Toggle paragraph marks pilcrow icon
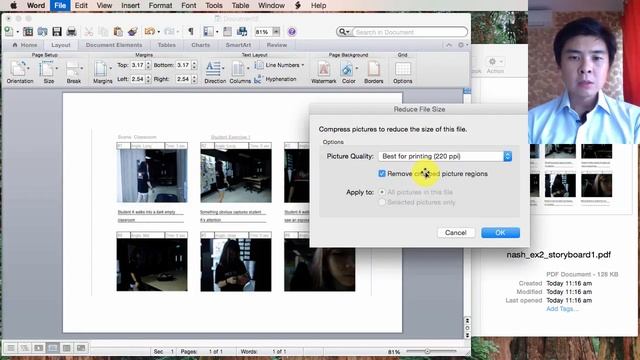 tap(191, 31)
